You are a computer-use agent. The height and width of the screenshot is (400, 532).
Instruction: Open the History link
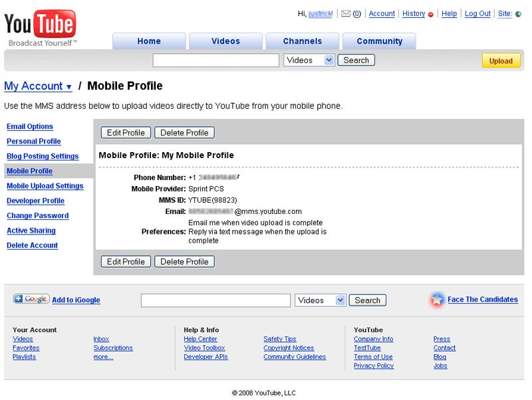(x=414, y=13)
